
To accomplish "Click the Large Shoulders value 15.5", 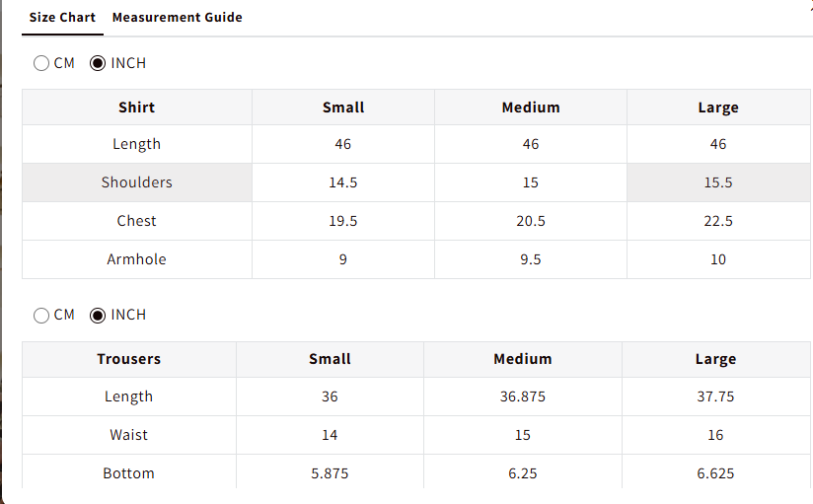I will pyautogui.click(x=718, y=182).
